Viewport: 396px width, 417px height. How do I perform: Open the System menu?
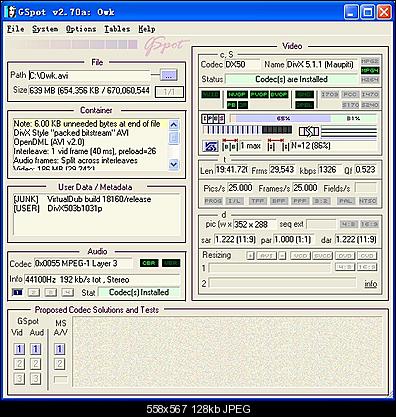45,29
